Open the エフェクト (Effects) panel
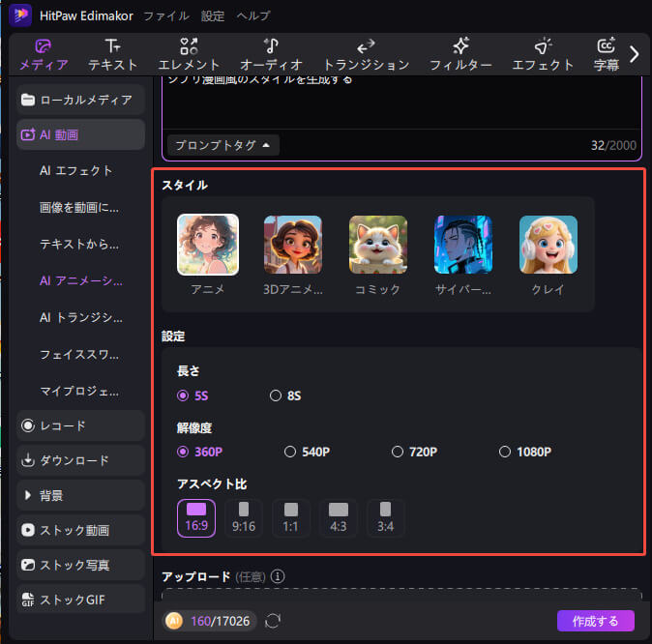The height and width of the screenshot is (644, 652). pos(543,55)
